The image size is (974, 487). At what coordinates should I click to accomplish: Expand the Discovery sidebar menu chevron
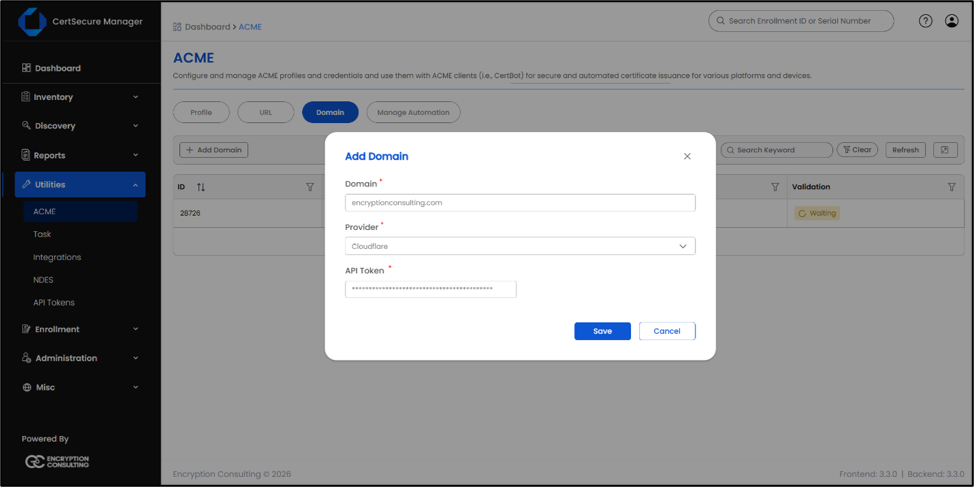pyautogui.click(x=135, y=125)
